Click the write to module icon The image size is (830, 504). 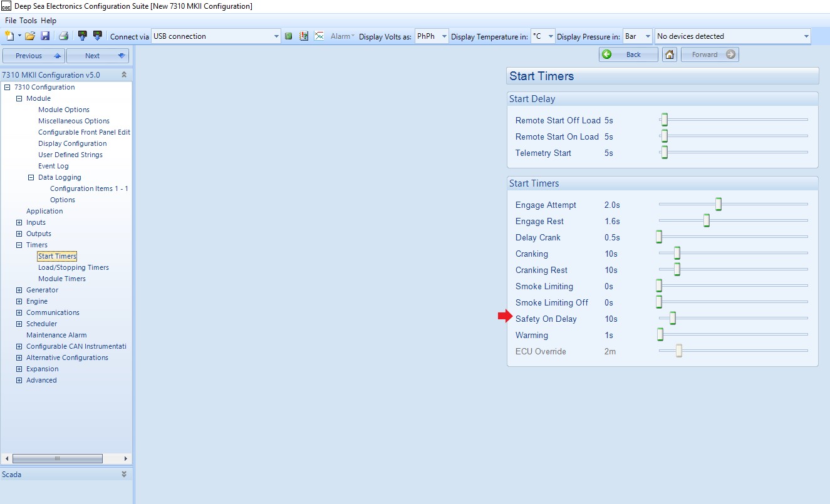(97, 36)
